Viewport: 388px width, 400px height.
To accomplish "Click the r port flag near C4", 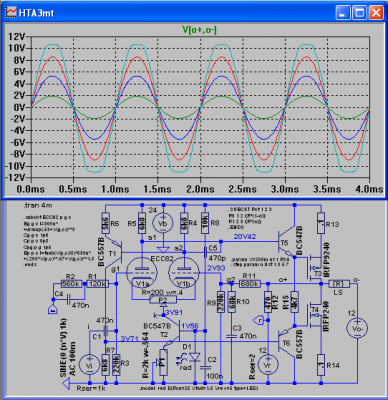I will point(52,309).
